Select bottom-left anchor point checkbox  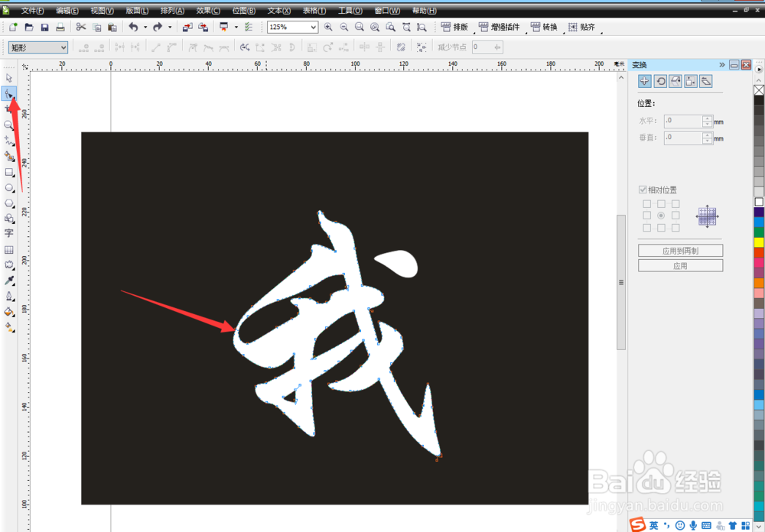tap(647, 228)
